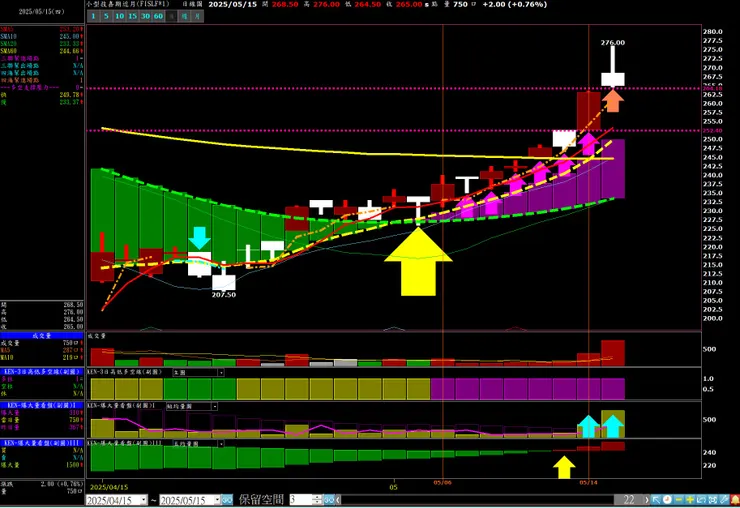
Task: Click the SMA5 indicator label
Action: 7,29
